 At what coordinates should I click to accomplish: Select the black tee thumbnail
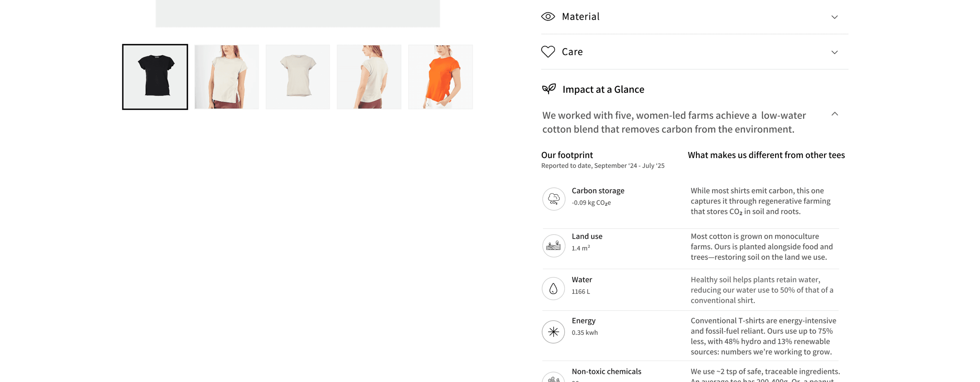[155, 77]
